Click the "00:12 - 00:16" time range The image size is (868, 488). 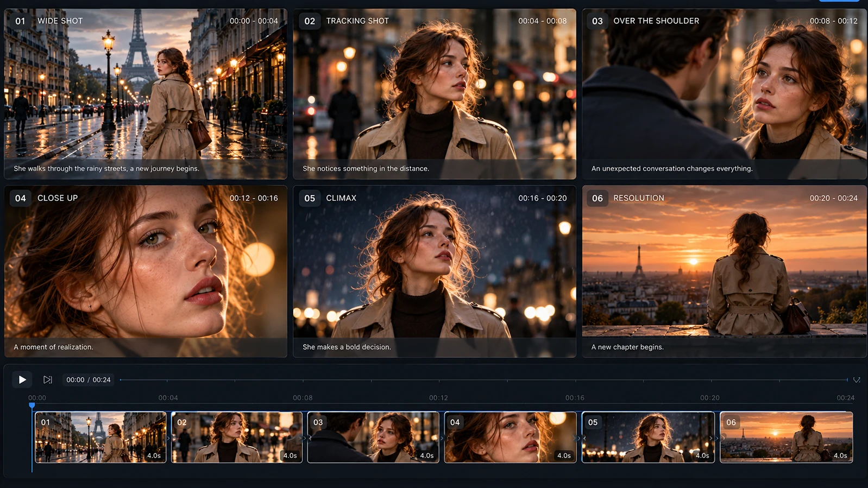click(x=254, y=198)
